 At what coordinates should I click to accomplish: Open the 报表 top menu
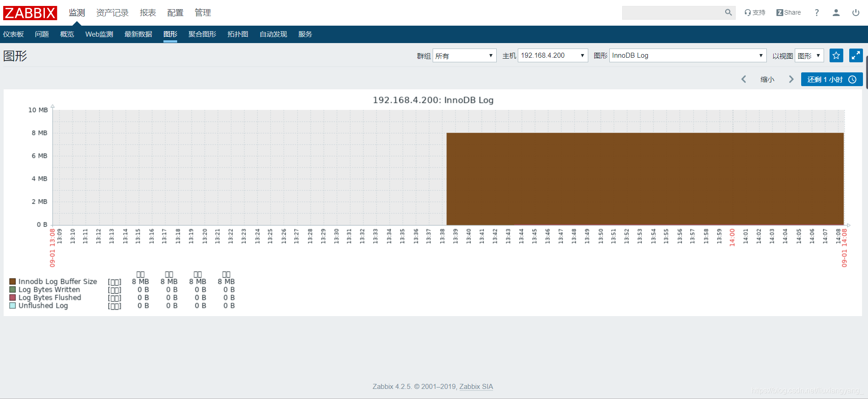pos(148,13)
